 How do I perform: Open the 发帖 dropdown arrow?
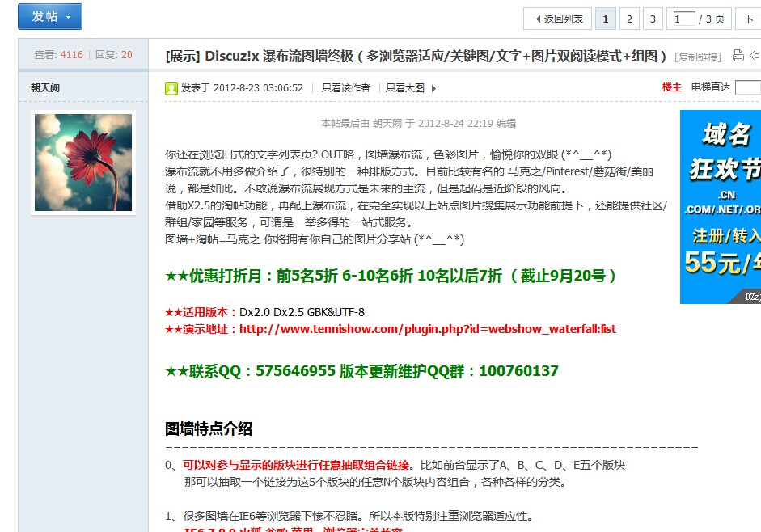[66, 16]
